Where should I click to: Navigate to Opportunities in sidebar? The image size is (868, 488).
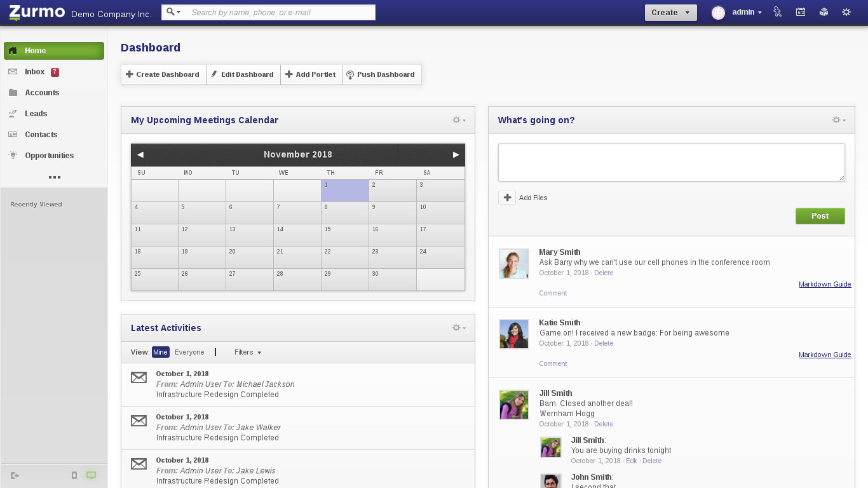point(49,156)
